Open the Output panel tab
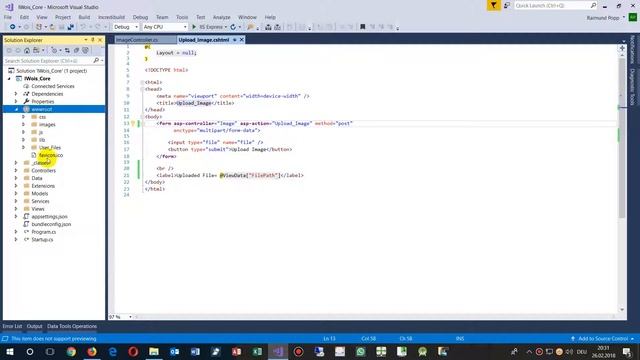The height and width of the screenshot is (360, 640). [x=34, y=326]
